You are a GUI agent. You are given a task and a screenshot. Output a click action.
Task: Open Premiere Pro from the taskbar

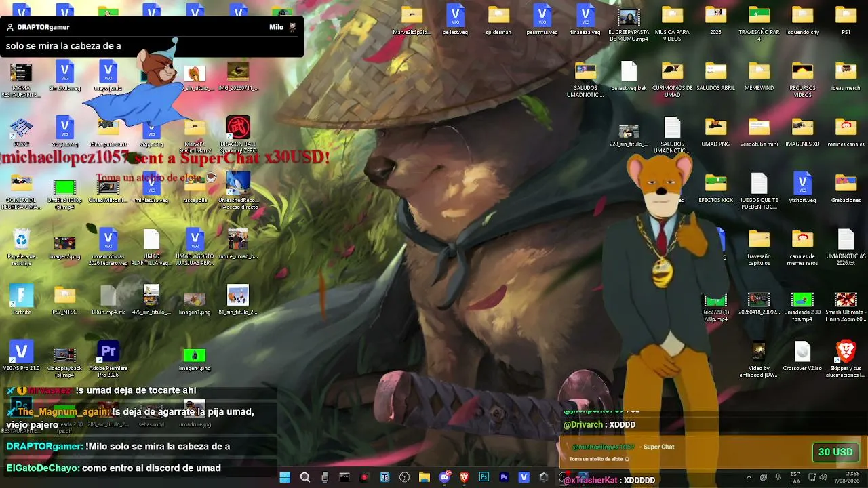[x=504, y=477]
